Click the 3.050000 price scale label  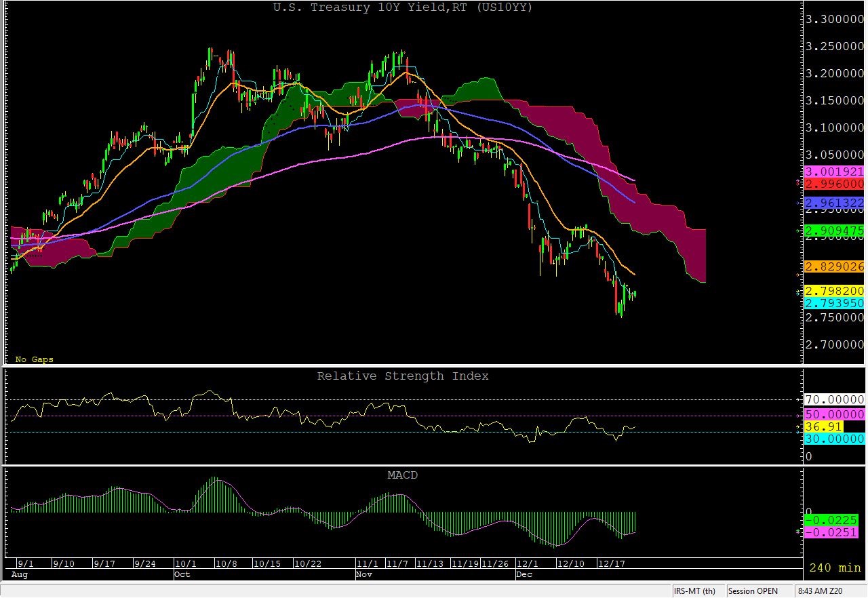pyautogui.click(x=834, y=155)
